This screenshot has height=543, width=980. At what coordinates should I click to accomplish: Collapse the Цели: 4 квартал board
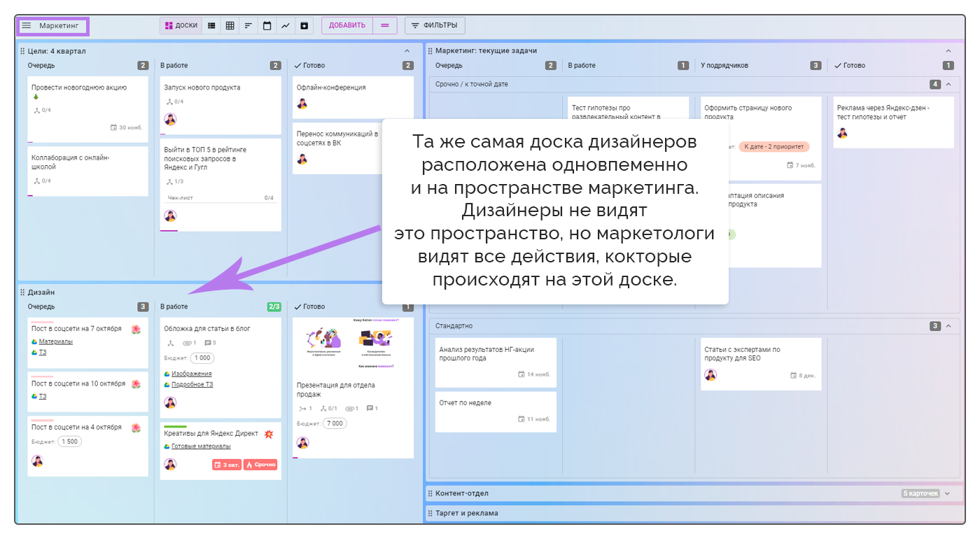coord(407,51)
